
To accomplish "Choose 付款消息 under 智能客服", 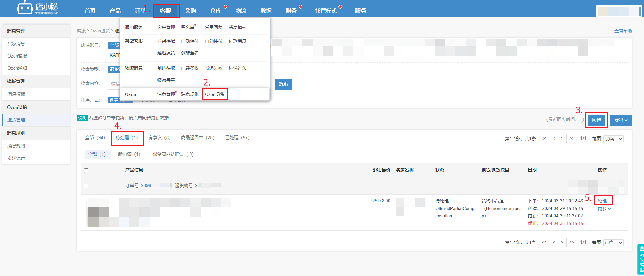I will (x=238, y=41).
